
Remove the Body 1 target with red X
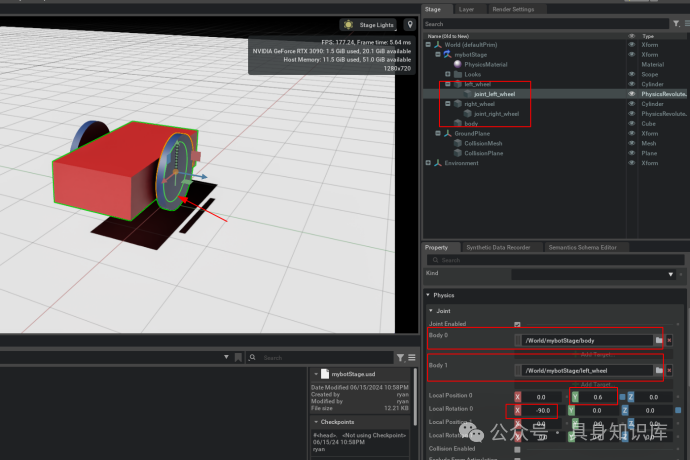click(669, 370)
